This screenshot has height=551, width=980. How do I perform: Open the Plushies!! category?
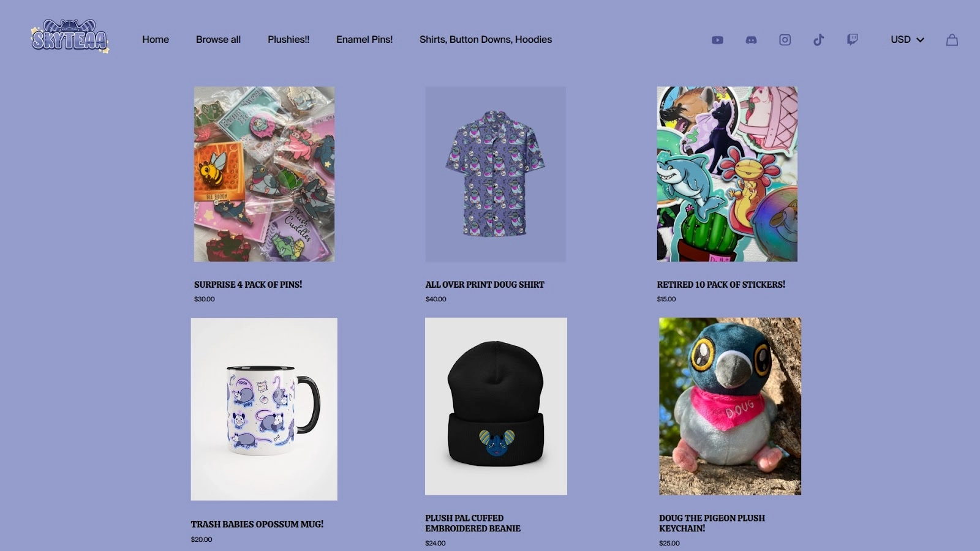point(288,40)
